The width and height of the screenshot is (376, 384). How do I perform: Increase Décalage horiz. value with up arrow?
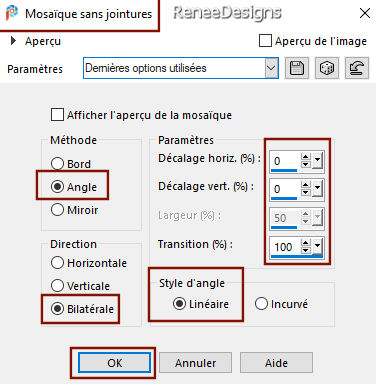pyautogui.click(x=306, y=157)
